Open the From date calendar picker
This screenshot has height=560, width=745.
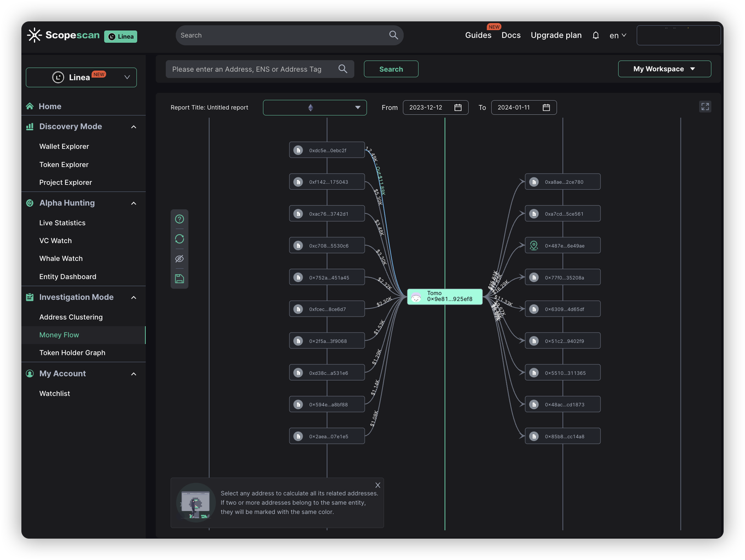[458, 108]
